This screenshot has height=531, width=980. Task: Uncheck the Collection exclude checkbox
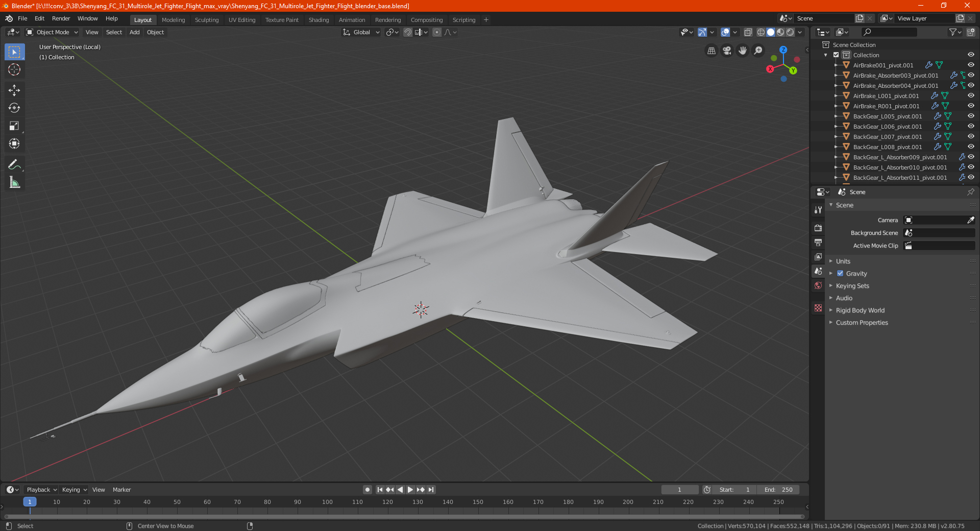coord(836,55)
